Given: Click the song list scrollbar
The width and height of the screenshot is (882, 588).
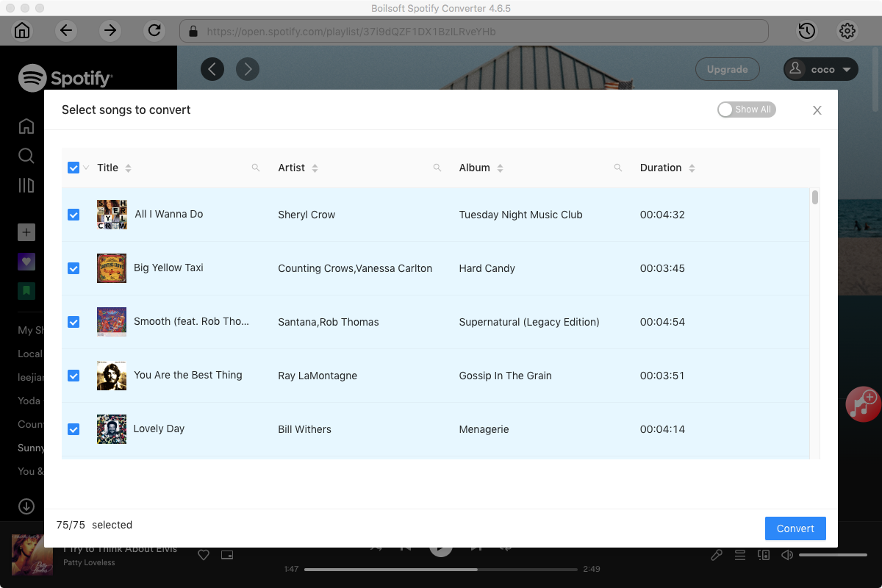Looking at the screenshot, I should pos(815,197).
